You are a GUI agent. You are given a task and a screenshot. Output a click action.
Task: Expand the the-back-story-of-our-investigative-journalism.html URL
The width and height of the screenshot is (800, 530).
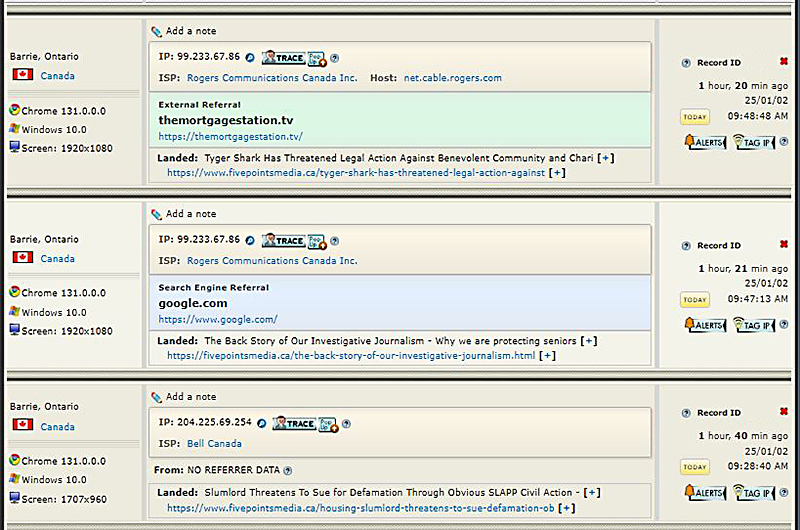point(547,356)
